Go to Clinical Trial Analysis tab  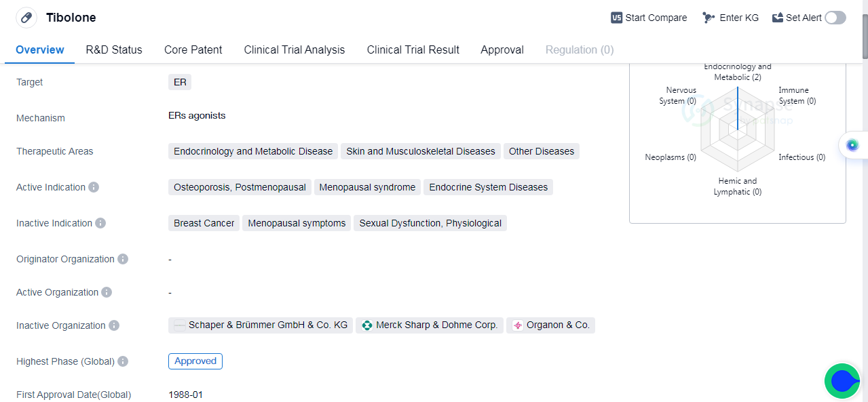295,49
